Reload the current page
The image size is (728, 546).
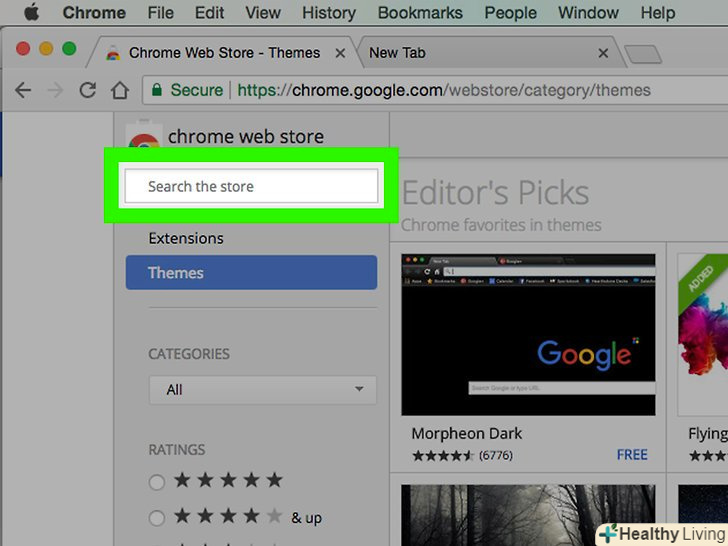pyautogui.click(x=88, y=90)
